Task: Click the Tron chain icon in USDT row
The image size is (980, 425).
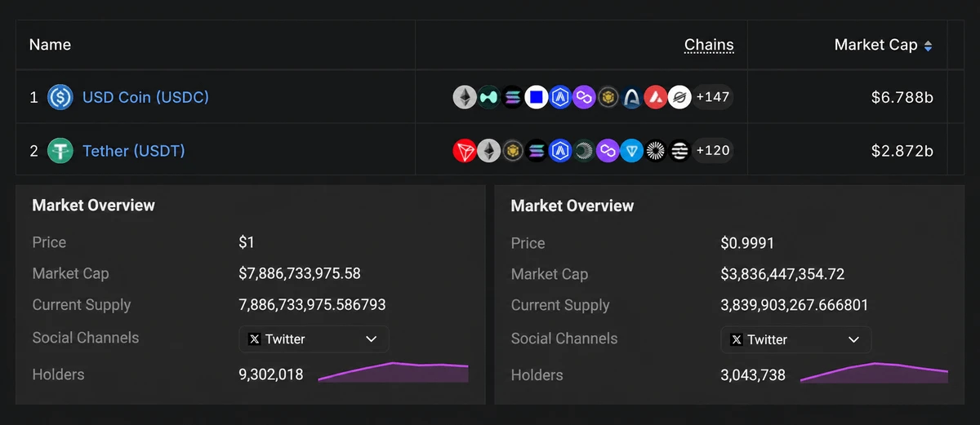Action: tap(465, 151)
